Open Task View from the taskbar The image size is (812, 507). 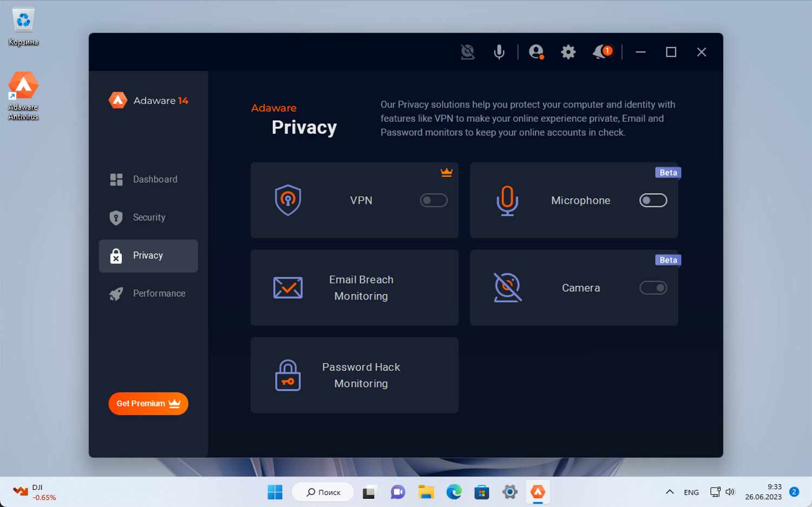(369, 492)
